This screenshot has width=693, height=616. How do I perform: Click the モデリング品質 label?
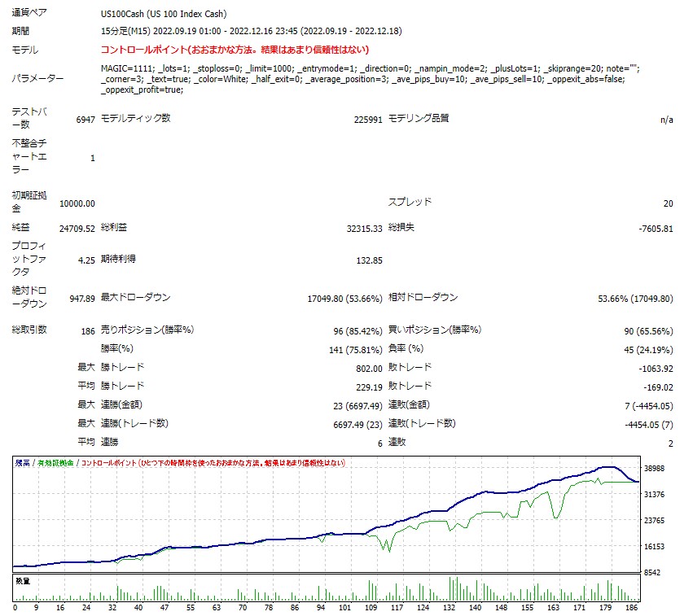pyautogui.click(x=419, y=118)
